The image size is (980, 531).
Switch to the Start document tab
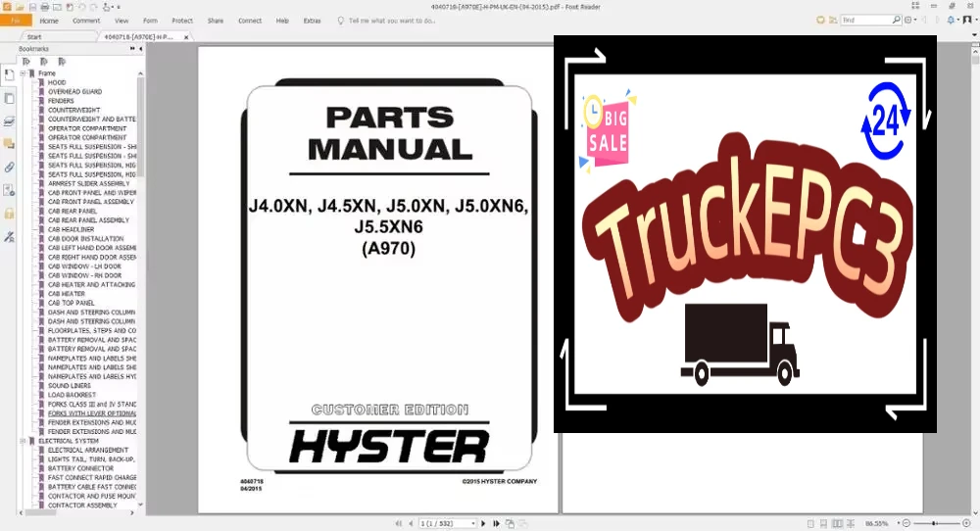point(34,37)
